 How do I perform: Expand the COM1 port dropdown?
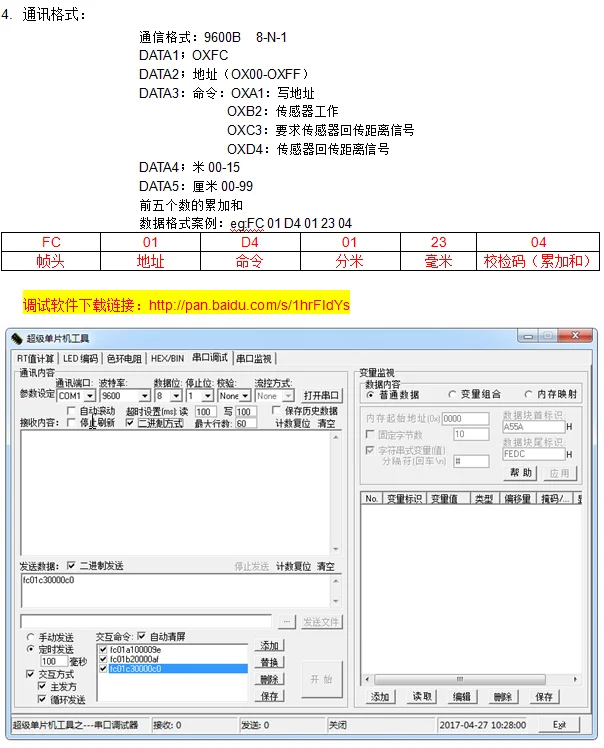pos(90,396)
